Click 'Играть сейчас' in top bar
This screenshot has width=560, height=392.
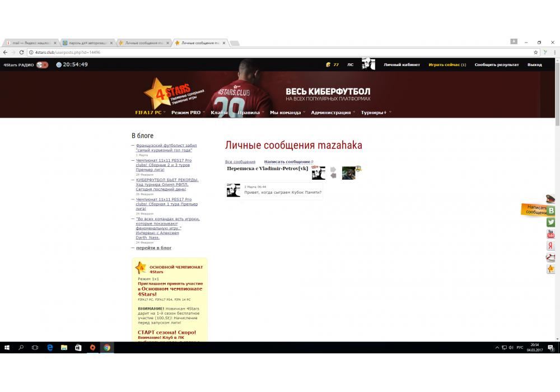point(447,65)
